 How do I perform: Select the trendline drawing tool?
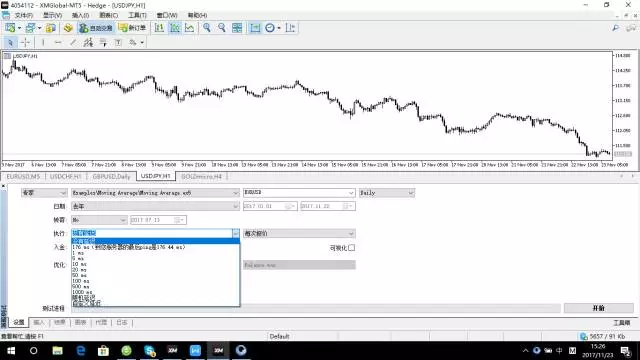(73, 42)
